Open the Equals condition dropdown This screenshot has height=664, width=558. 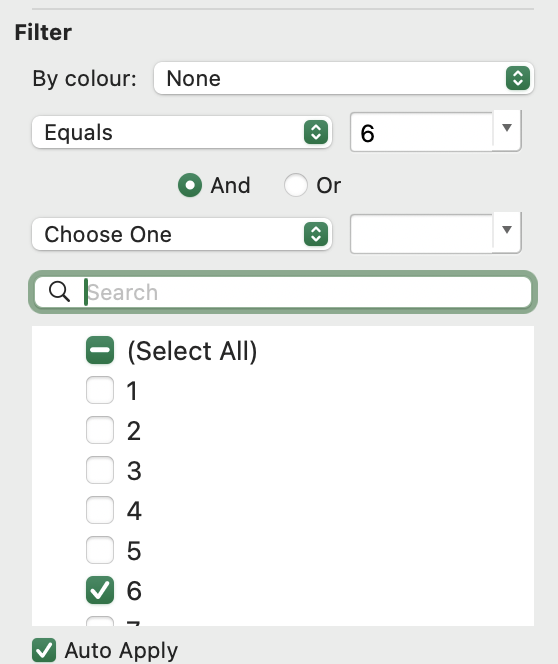182,132
